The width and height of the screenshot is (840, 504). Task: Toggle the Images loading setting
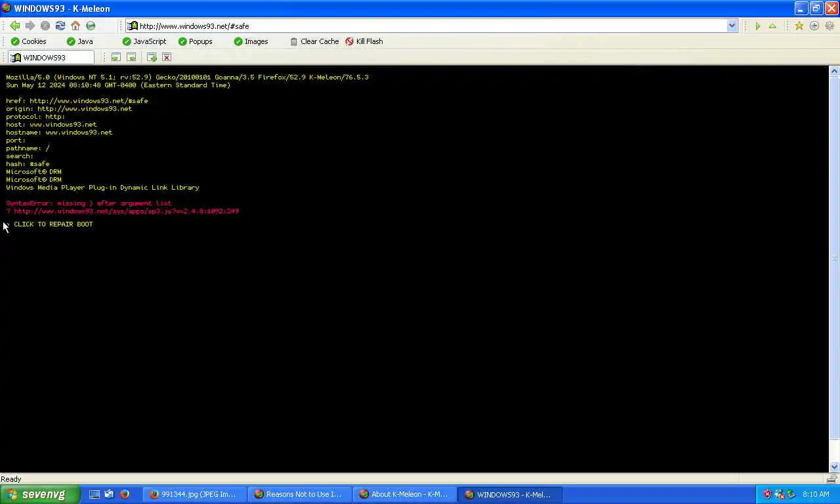[251, 41]
